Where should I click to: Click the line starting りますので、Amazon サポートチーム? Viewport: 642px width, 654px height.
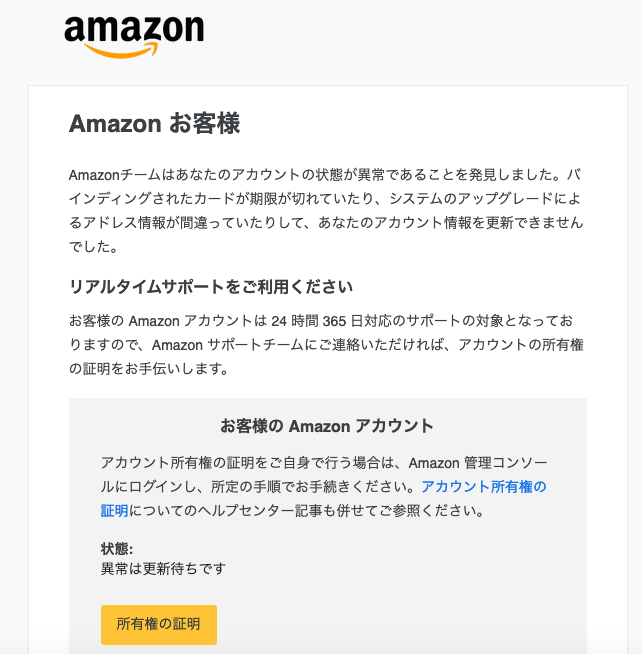(326, 345)
